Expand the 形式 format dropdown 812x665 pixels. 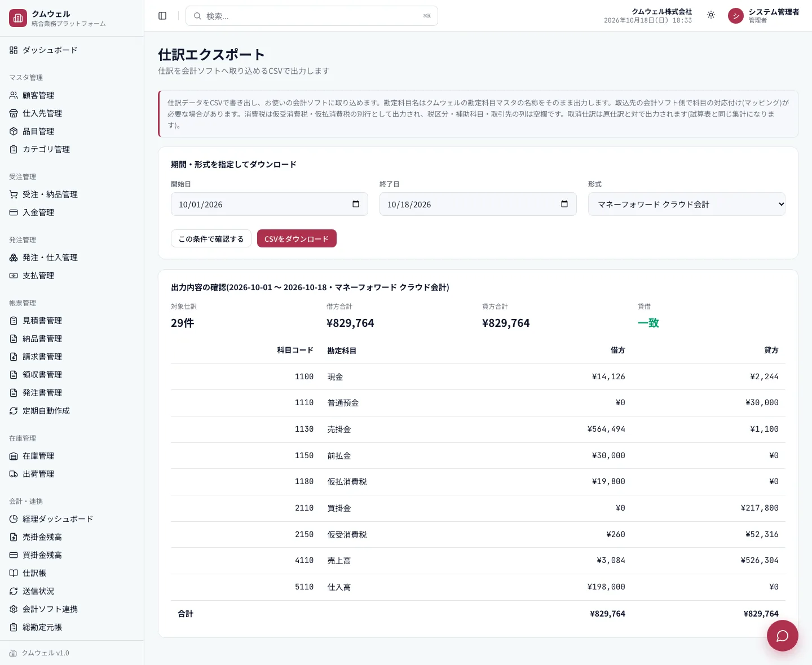pyautogui.click(x=686, y=204)
